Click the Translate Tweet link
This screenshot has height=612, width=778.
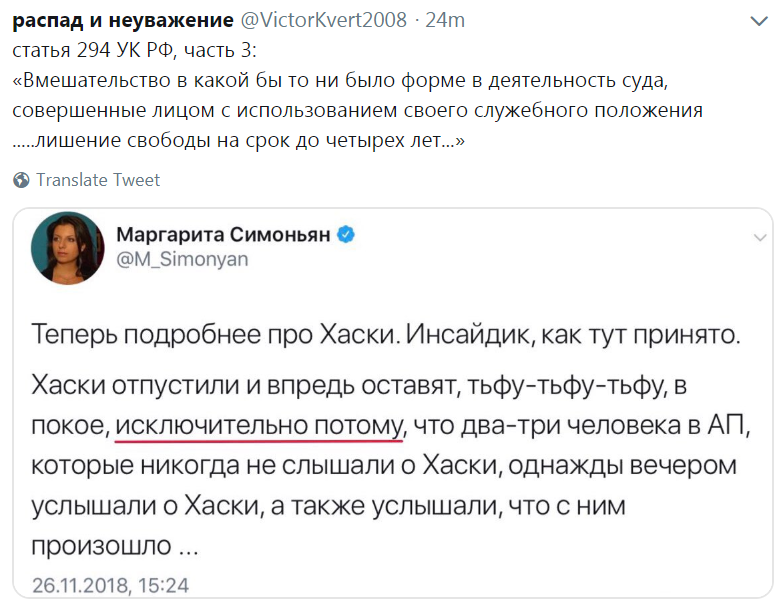(x=98, y=180)
